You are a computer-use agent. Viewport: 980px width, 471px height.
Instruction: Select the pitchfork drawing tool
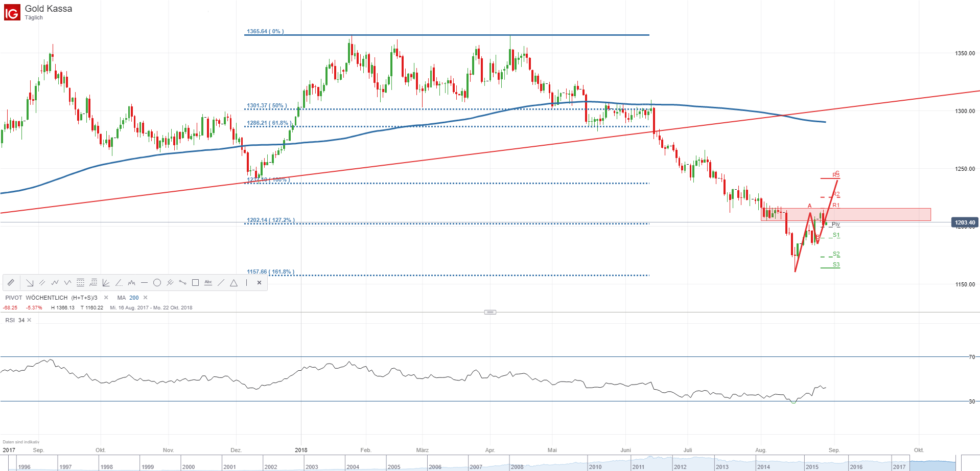(170, 282)
